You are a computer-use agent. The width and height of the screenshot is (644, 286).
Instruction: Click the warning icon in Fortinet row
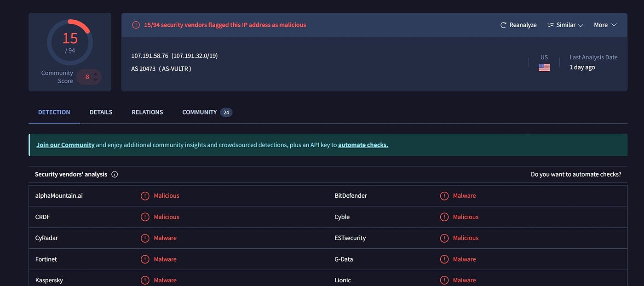pyautogui.click(x=145, y=259)
